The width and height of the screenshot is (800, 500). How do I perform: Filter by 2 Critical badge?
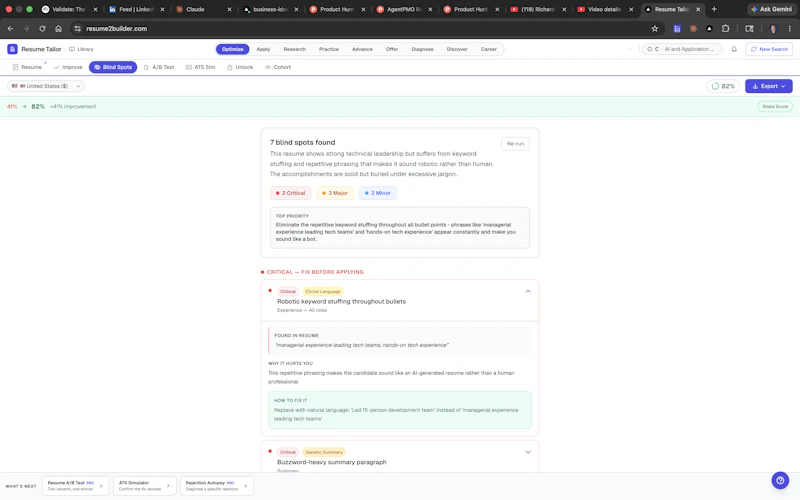(x=290, y=193)
